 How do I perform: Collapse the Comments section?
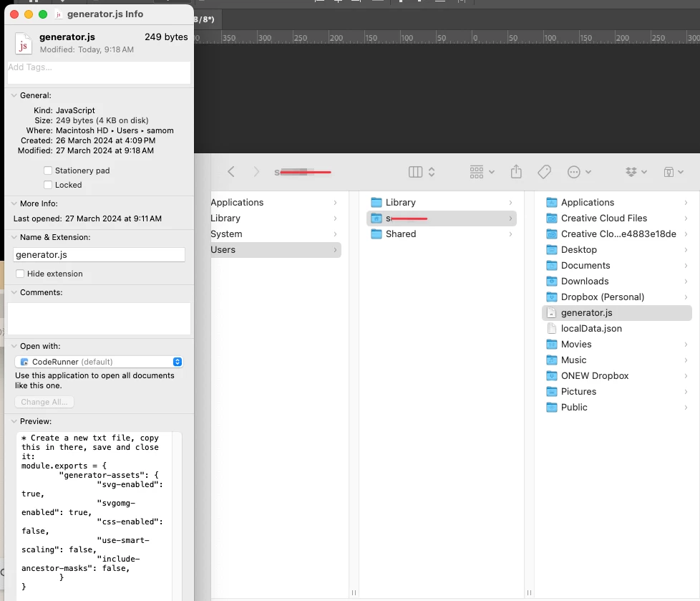point(14,292)
